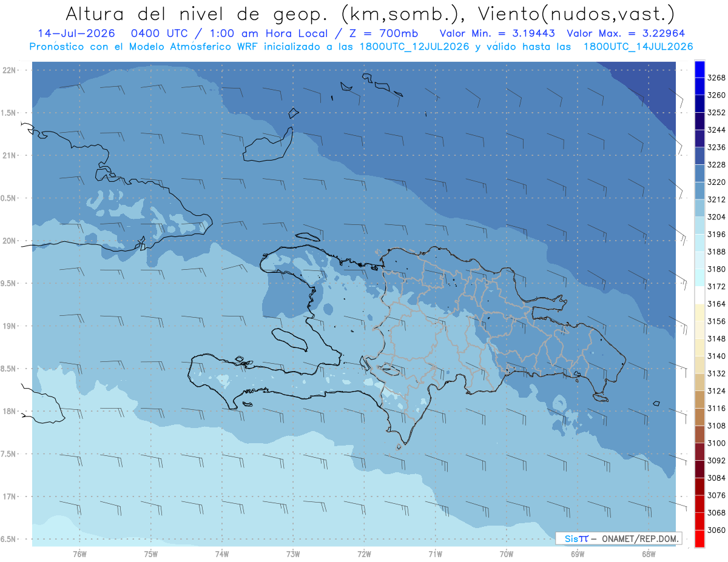Click the '3108' colorbar label

pyautogui.click(x=716, y=426)
